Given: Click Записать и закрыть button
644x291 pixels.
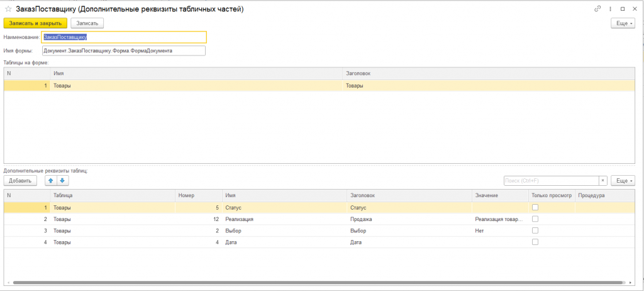Looking at the screenshot, I should point(35,23).
